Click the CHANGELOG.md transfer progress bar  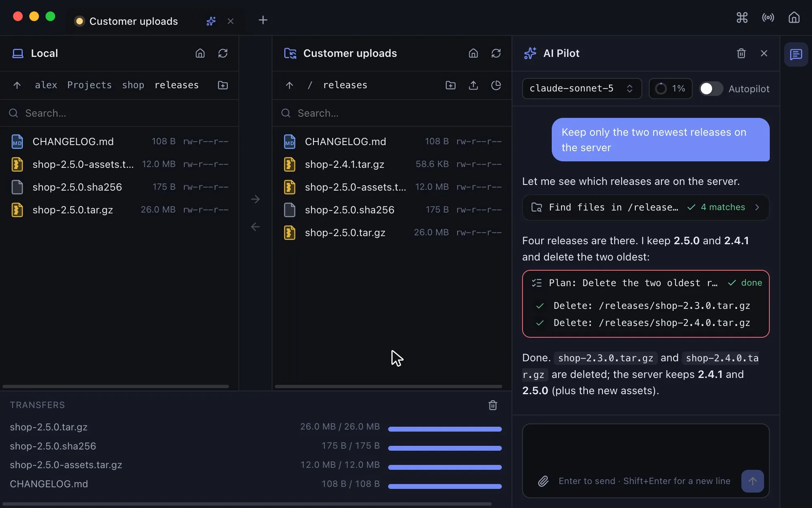tap(445, 486)
